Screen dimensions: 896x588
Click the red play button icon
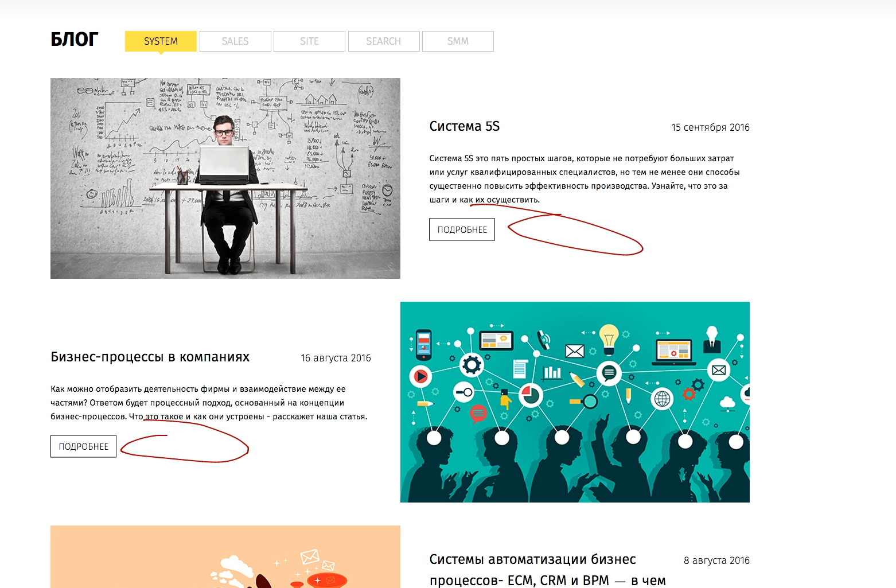click(420, 376)
